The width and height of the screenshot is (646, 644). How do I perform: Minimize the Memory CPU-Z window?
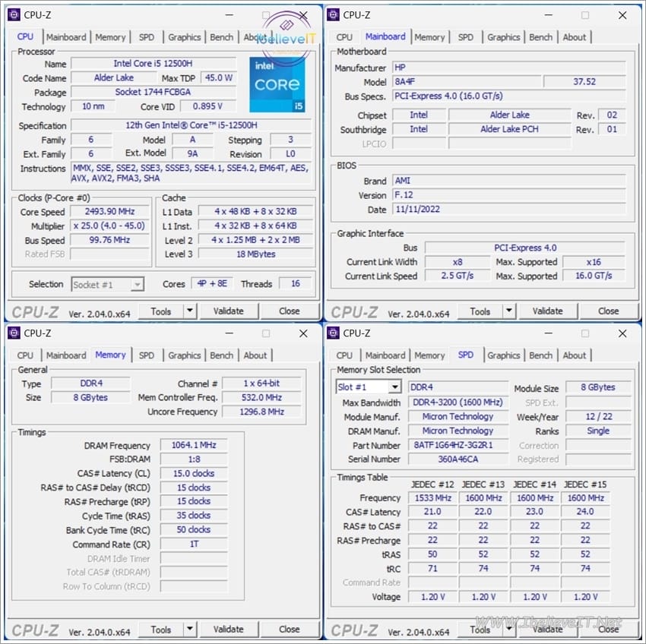point(229,333)
